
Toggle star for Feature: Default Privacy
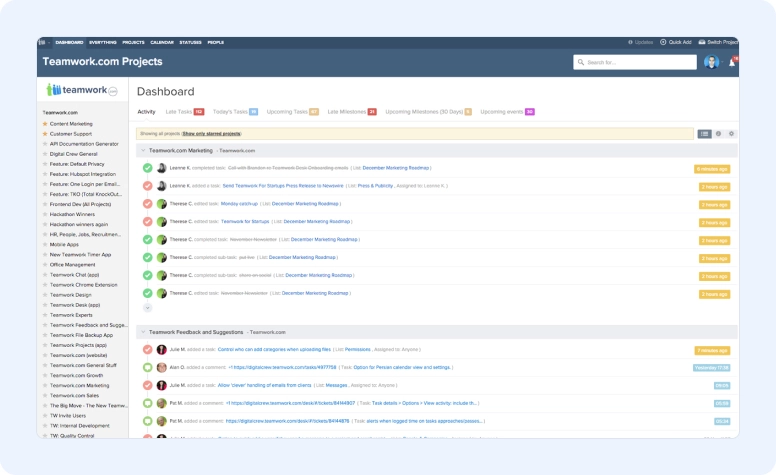[x=45, y=164]
